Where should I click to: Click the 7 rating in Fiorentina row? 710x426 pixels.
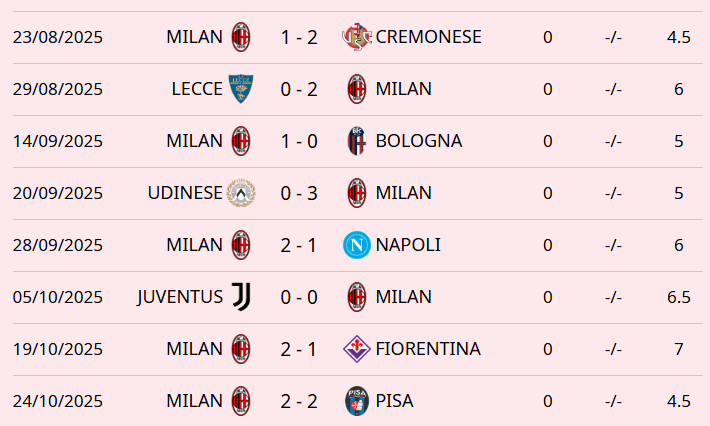point(679,349)
